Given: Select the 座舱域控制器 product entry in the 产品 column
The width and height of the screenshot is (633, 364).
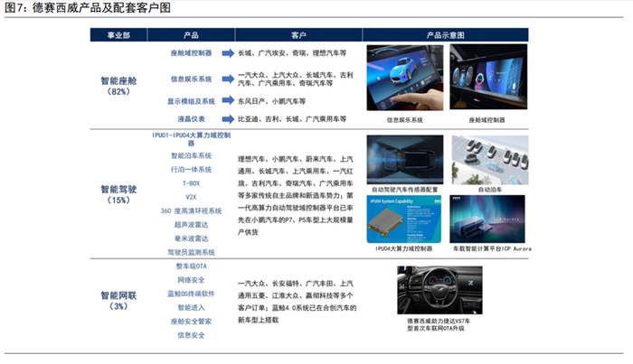Looking at the screenshot, I should click(191, 52).
